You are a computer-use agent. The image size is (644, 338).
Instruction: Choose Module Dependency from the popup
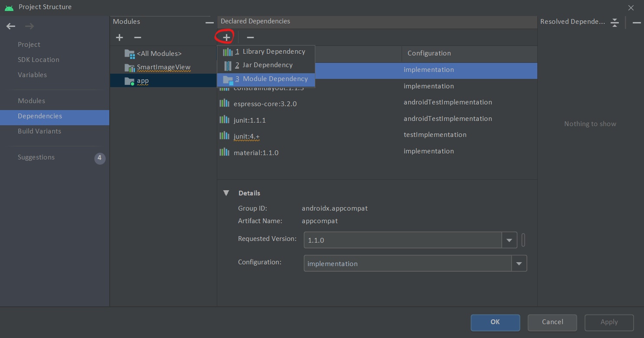tap(275, 79)
